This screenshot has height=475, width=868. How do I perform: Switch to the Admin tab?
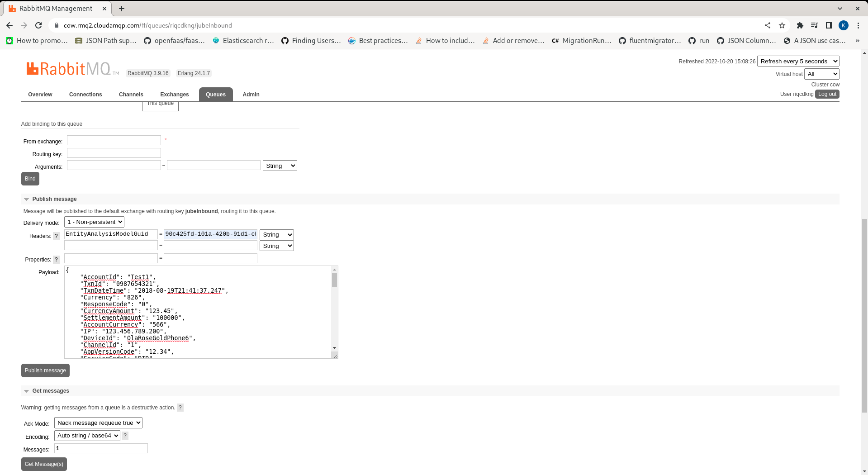click(251, 95)
